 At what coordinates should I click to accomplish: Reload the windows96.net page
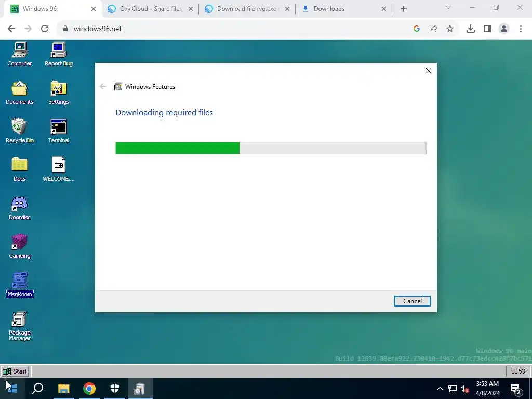point(45,29)
